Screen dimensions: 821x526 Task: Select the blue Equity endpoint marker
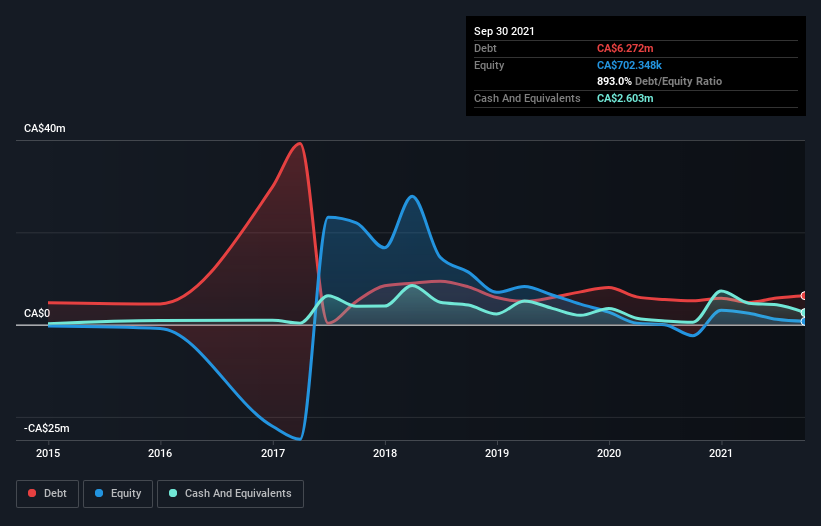tap(804, 321)
